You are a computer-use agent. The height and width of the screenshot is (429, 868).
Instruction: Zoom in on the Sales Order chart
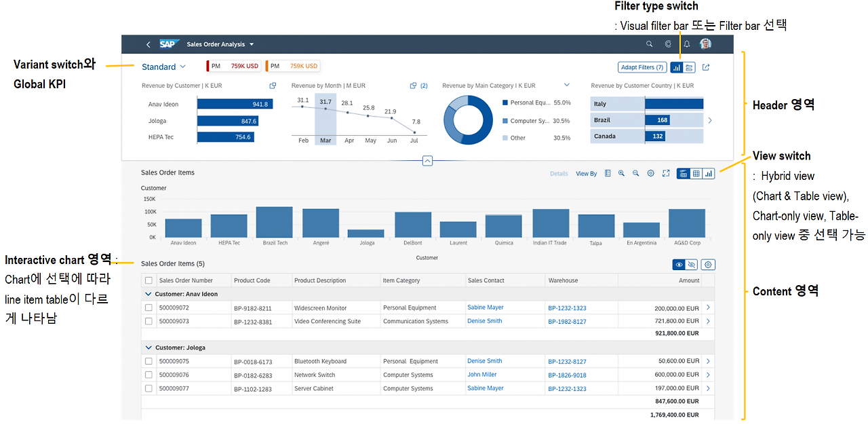coord(621,174)
